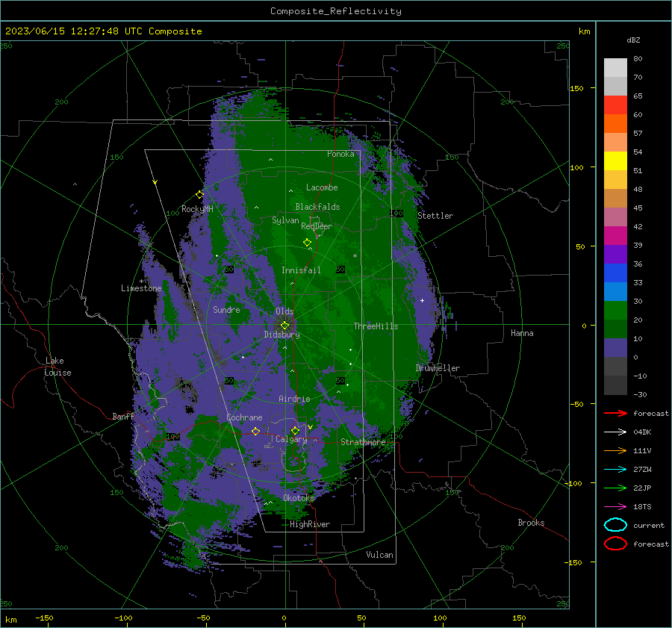Click the 'Strathmore' map label
The image size is (672, 628).
(x=363, y=442)
